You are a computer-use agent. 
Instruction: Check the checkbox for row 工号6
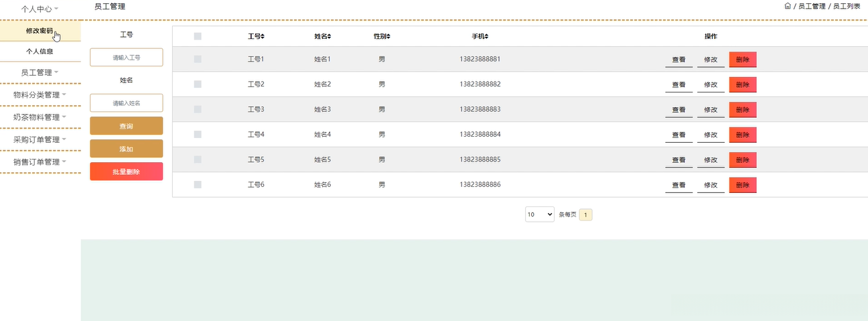click(x=198, y=184)
